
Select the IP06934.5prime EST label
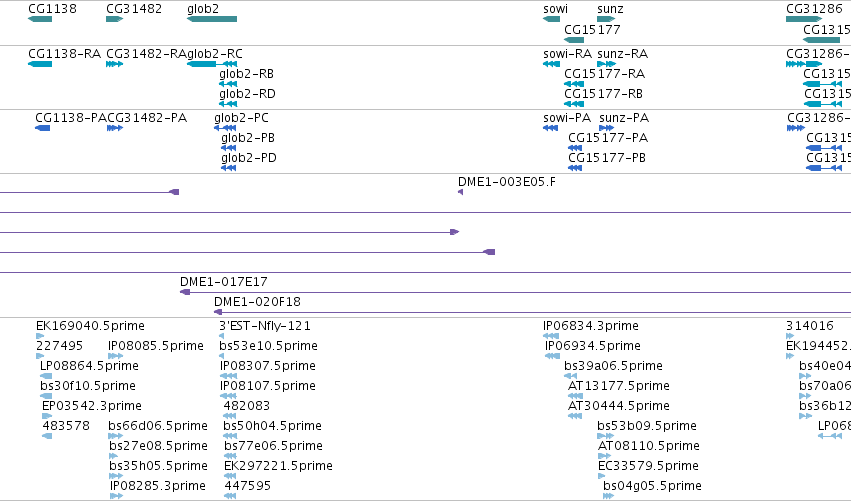[x=593, y=346]
